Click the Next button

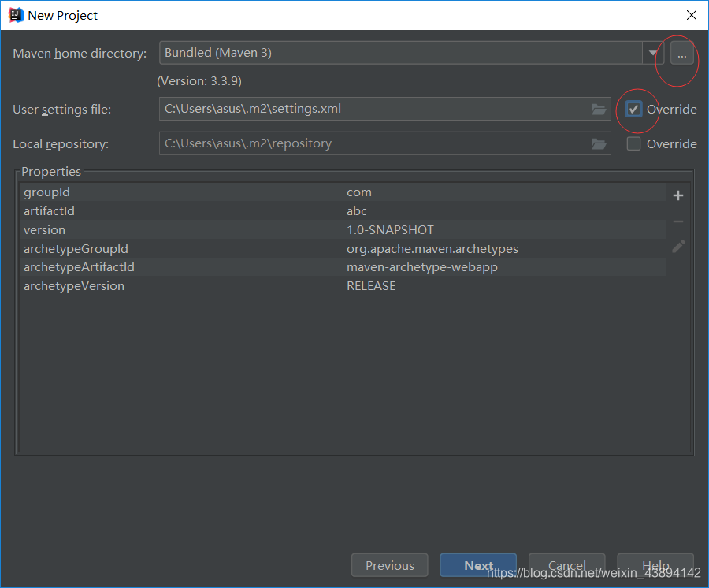(478, 565)
